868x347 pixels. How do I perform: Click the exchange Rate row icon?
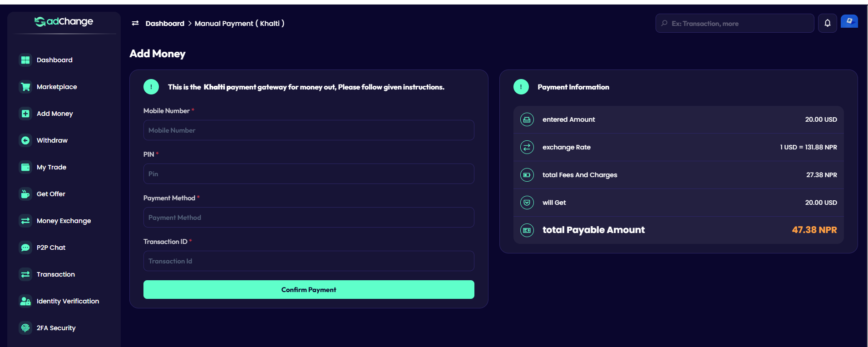click(527, 147)
